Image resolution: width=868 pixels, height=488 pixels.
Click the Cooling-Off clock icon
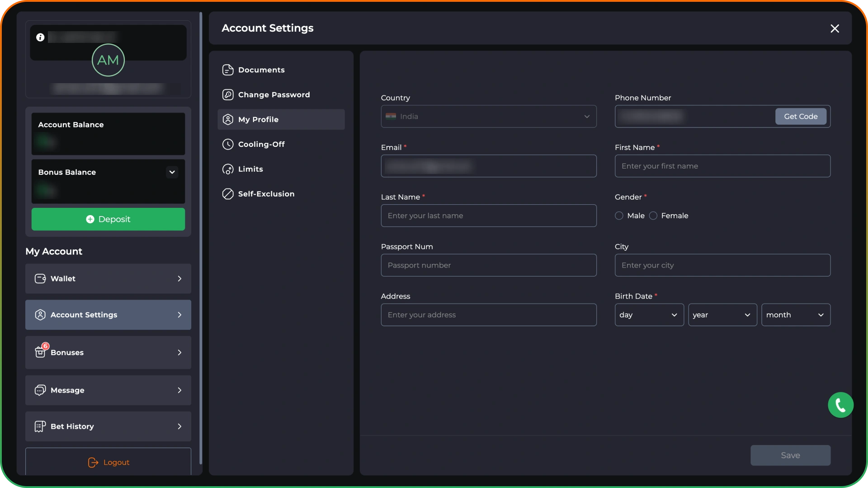[228, 145]
